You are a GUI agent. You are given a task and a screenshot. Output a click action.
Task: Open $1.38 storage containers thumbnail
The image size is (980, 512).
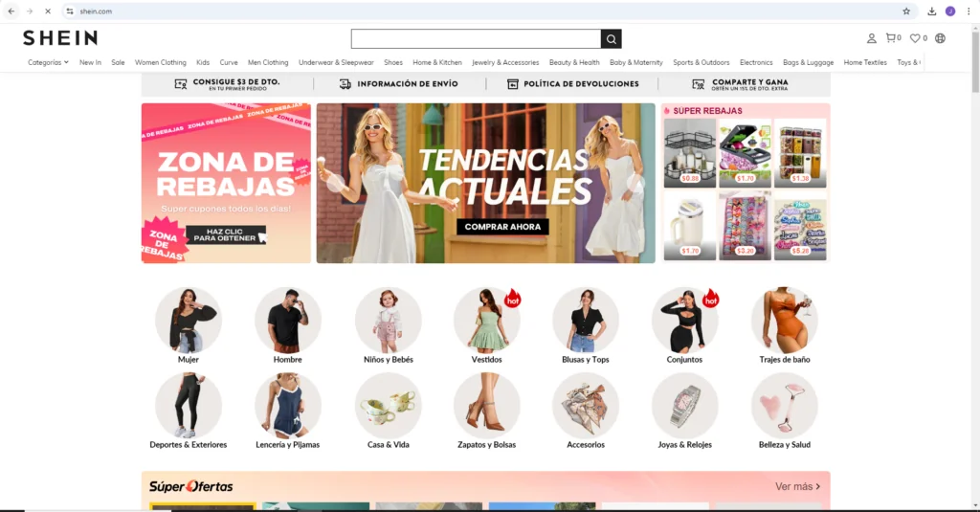[x=800, y=153]
